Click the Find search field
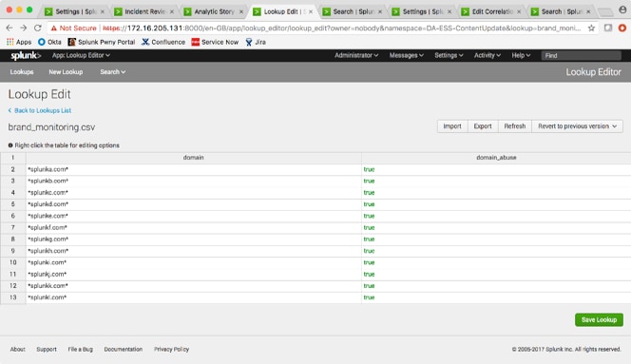The image size is (631, 364). tap(581, 55)
